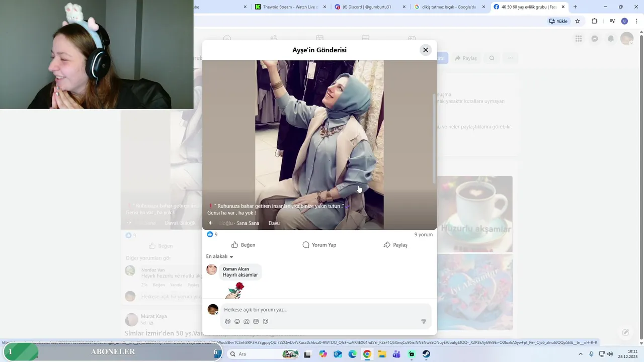Open the media controls icon in toolbar
This screenshot has width=644, height=362.
(x=612, y=21)
